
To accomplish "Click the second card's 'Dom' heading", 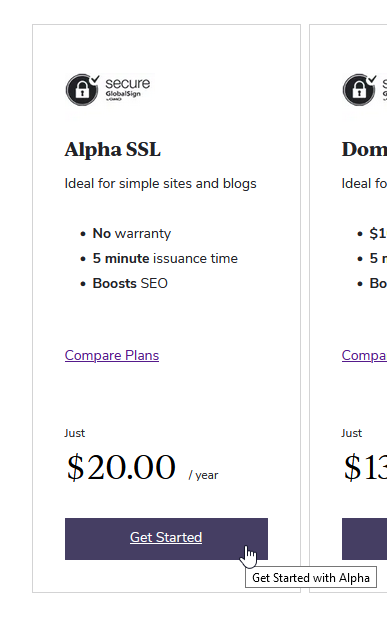I will point(364,150).
